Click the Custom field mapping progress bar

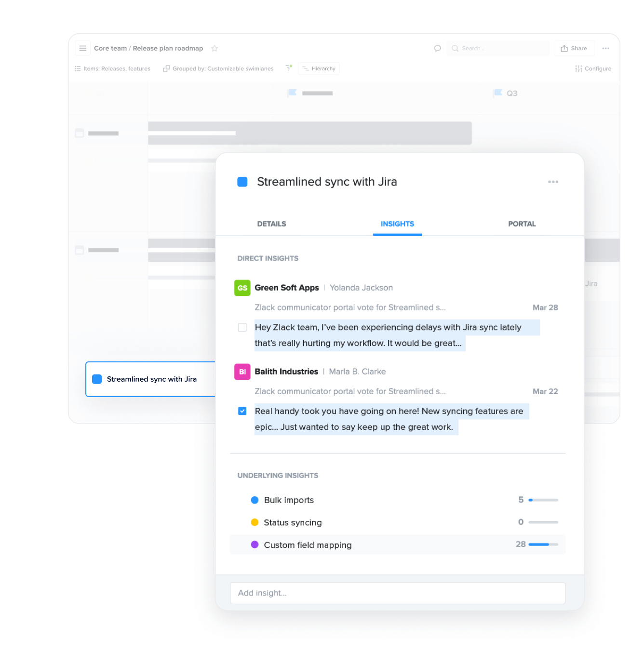pos(543,545)
